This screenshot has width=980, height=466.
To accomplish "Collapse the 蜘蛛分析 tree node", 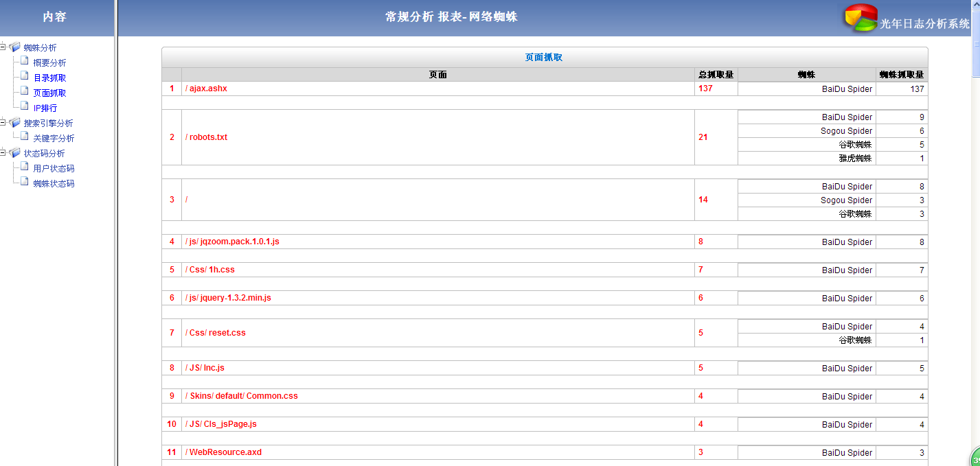I will click(3, 47).
